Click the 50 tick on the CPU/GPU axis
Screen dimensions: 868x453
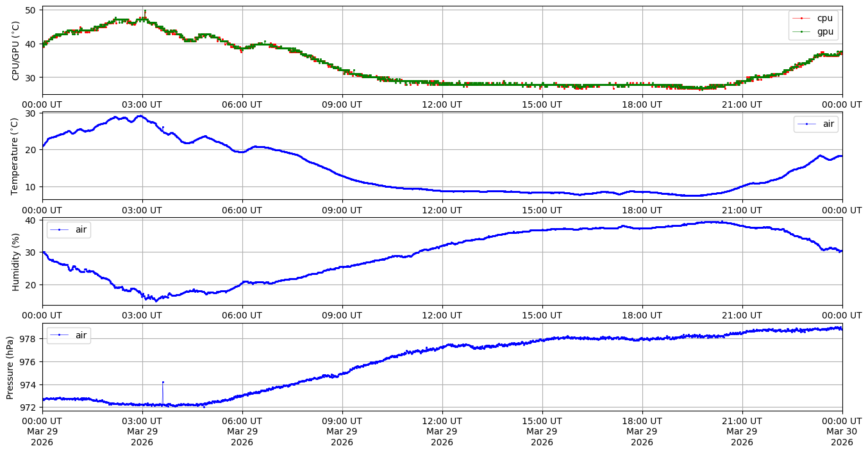pyautogui.click(x=31, y=10)
